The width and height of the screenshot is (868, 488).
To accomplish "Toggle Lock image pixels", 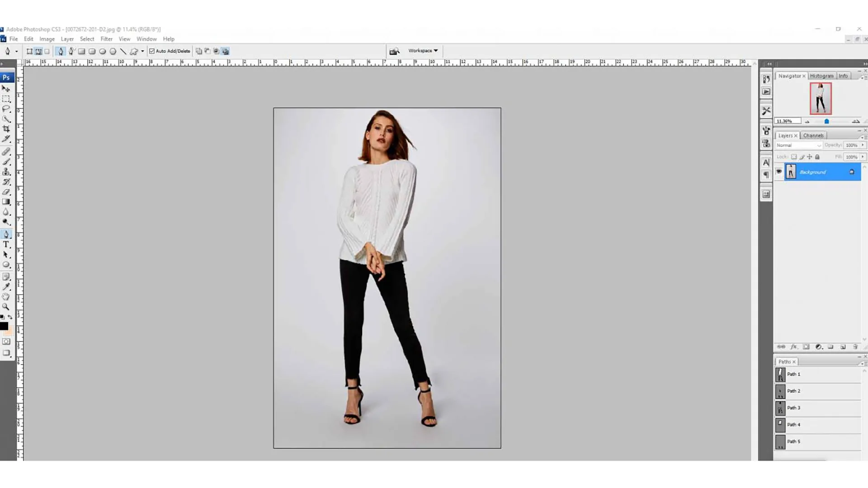I will (x=802, y=157).
